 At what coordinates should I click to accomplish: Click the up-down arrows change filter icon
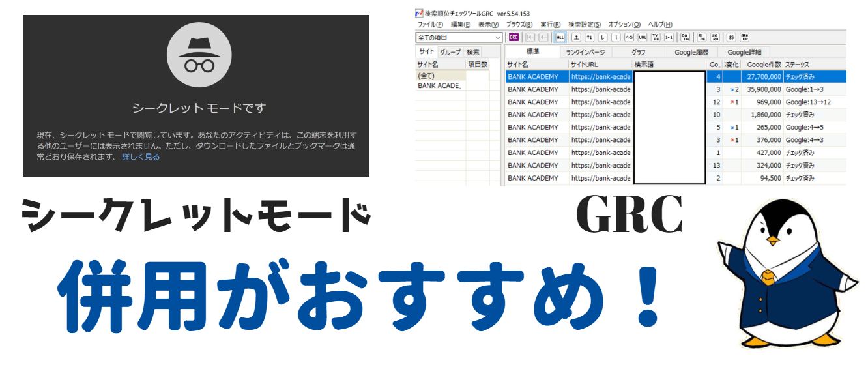point(589,37)
